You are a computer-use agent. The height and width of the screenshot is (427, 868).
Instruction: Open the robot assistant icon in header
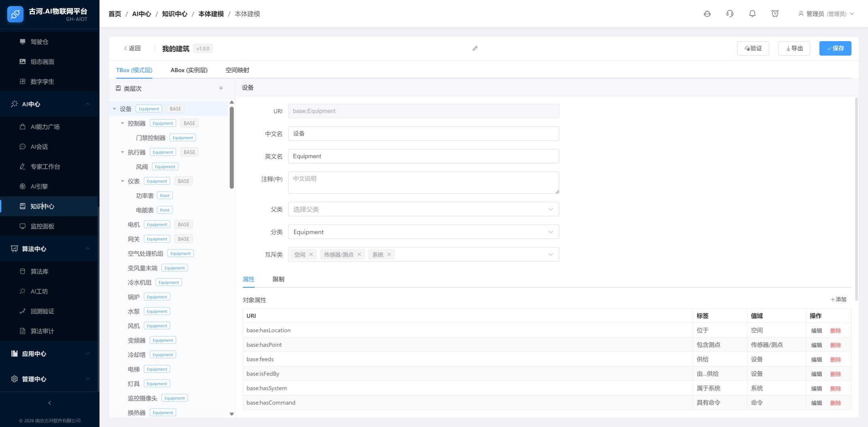click(x=707, y=14)
